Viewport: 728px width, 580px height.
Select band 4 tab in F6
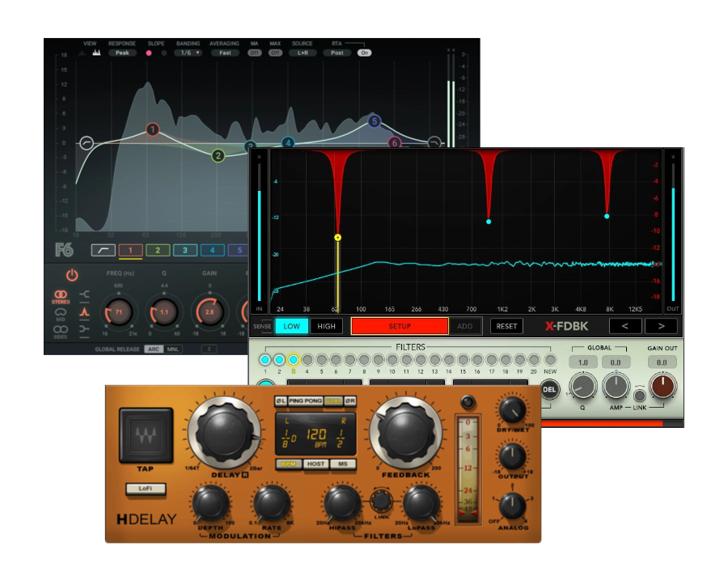pyautogui.click(x=213, y=250)
